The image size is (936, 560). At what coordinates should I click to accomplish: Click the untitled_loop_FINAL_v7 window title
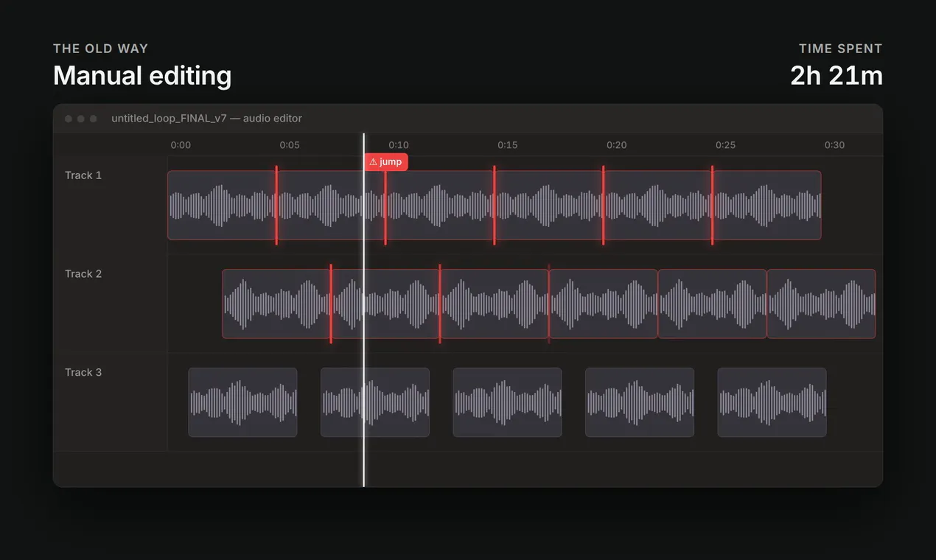click(206, 119)
